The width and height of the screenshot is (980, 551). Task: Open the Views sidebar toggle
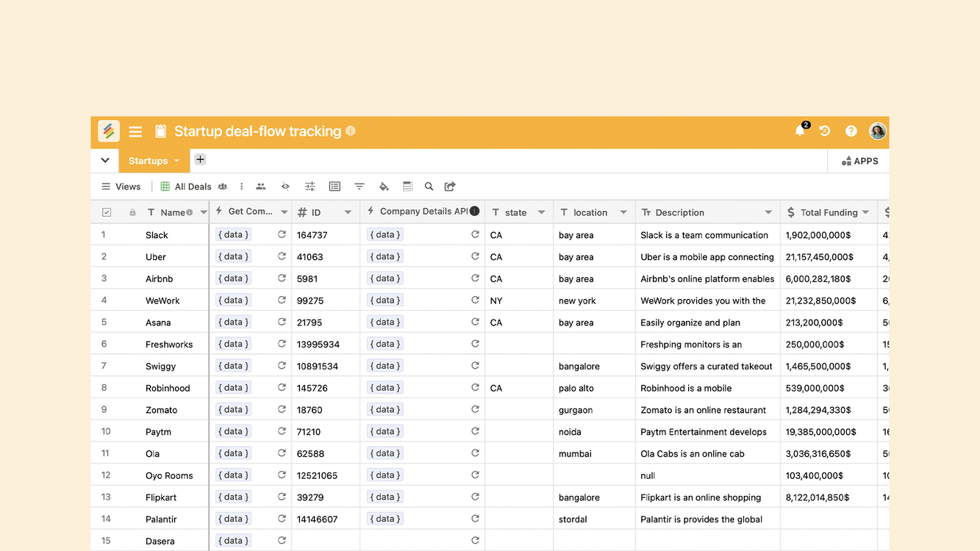pyautogui.click(x=121, y=187)
